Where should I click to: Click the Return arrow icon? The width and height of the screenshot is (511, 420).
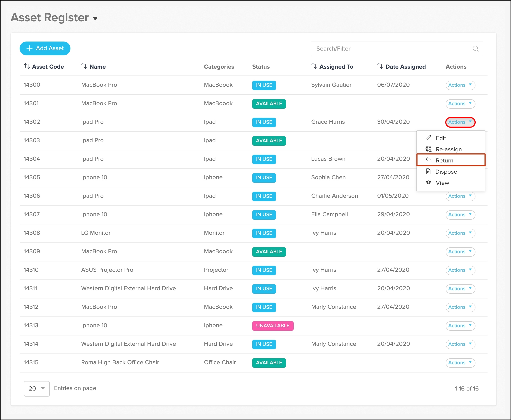428,160
